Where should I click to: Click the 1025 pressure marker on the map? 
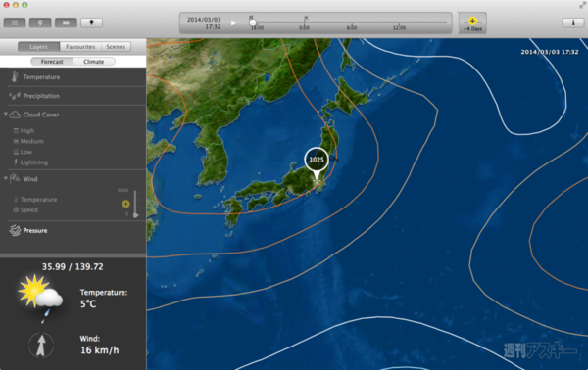tap(317, 160)
